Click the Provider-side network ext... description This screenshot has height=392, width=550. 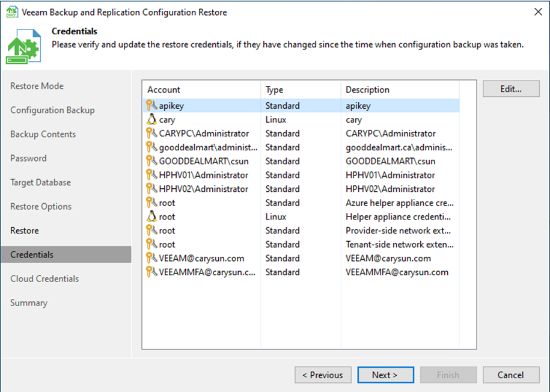399,230
